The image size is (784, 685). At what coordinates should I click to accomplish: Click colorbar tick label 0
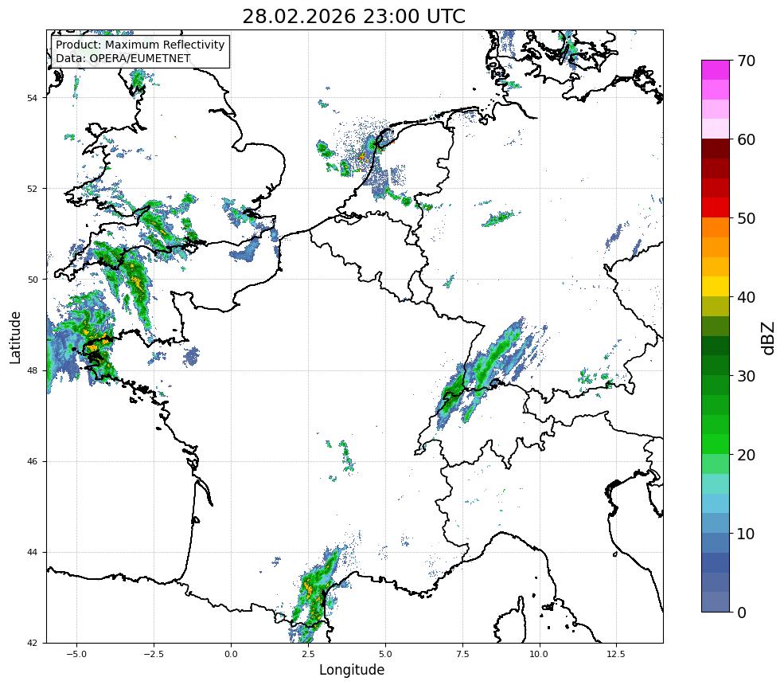coord(742,613)
